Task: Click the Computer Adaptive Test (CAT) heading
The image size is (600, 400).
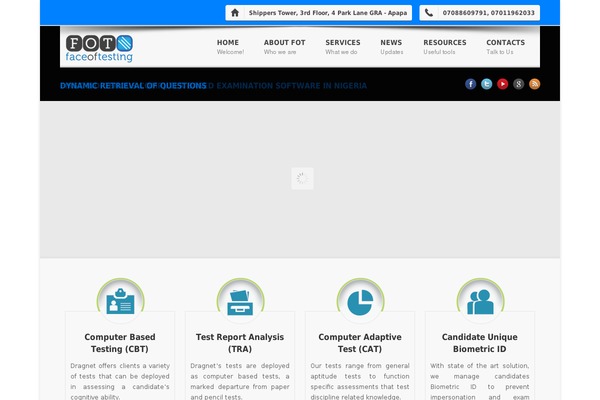Action: coord(360,343)
